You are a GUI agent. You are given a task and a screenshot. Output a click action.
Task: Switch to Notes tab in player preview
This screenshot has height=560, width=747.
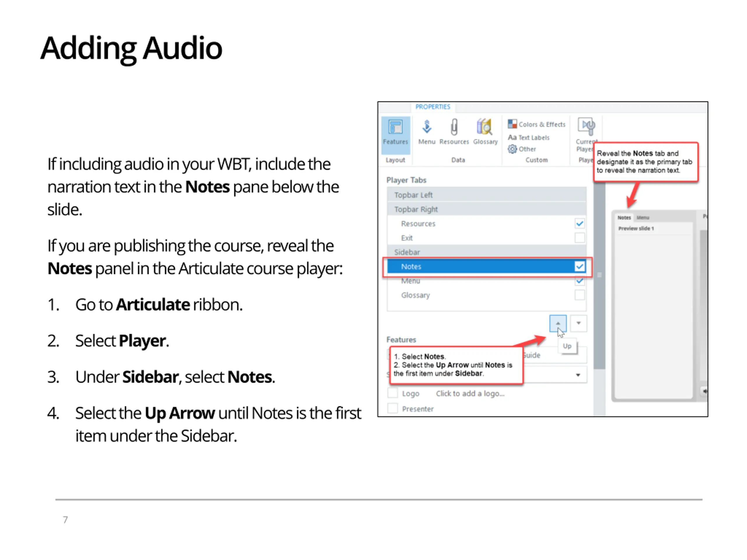pyautogui.click(x=624, y=218)
